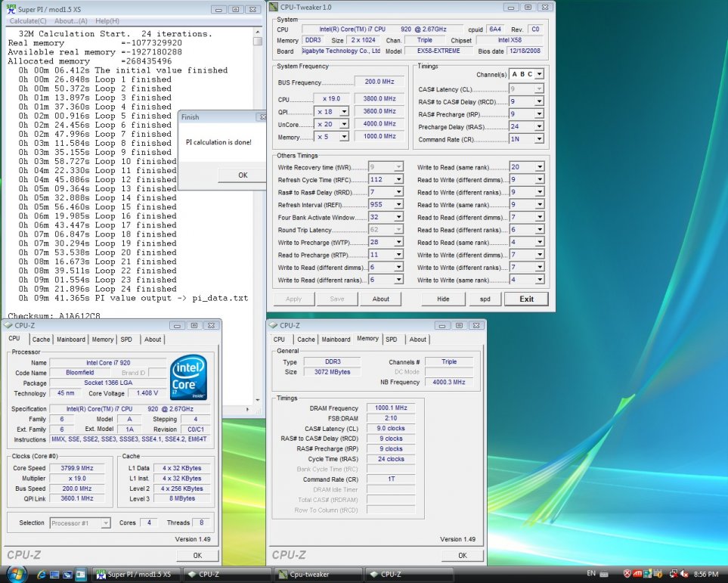This screenshot has width=728, height=583.
Task: Click the Show Desktop quick launch icon
Action: pos(54,575)
